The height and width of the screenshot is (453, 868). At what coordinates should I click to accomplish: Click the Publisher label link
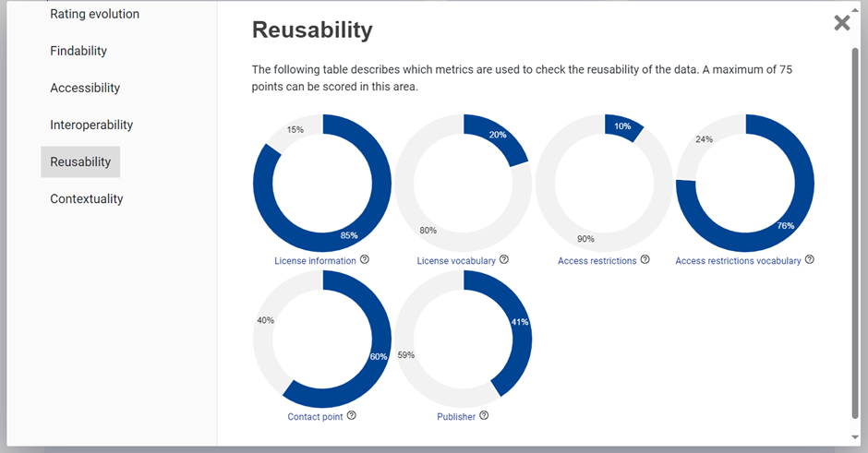tap(456, 417)
